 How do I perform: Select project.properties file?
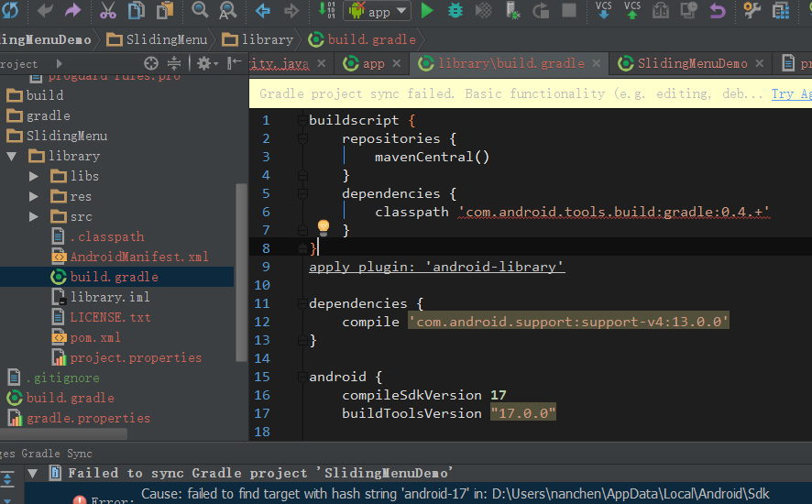click(x=126, y=357)
